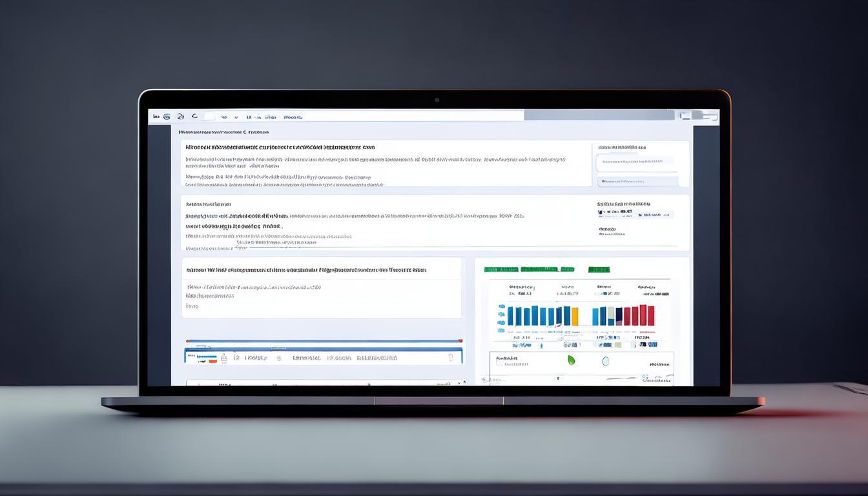Screen dimensions: 868x496
Task: Select the second wide green tab above chart
Action: point(547,269)
